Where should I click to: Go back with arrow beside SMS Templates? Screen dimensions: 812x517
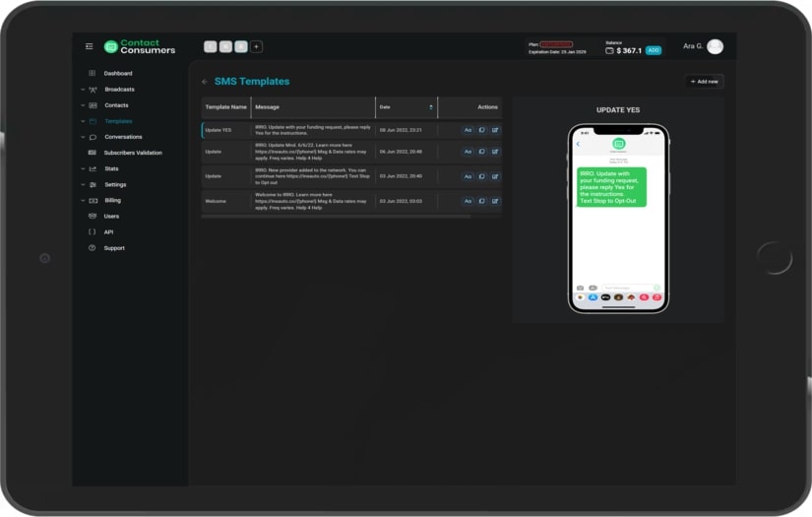click(205, 82)
